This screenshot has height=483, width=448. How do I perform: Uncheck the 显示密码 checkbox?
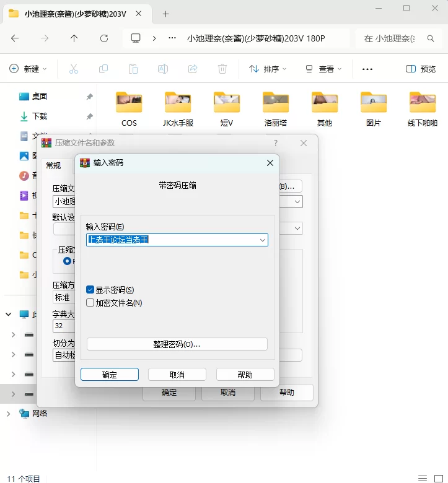coord(90,290)
